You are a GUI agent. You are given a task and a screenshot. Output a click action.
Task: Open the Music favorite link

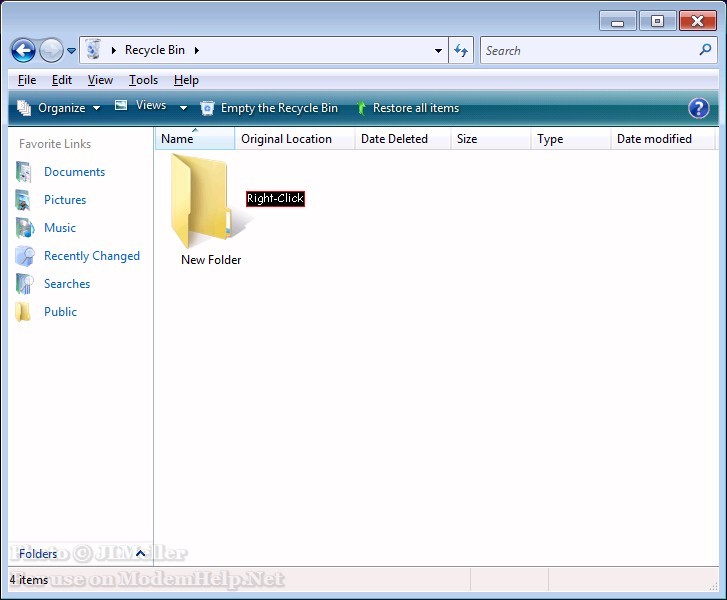(x=60, y=228)
